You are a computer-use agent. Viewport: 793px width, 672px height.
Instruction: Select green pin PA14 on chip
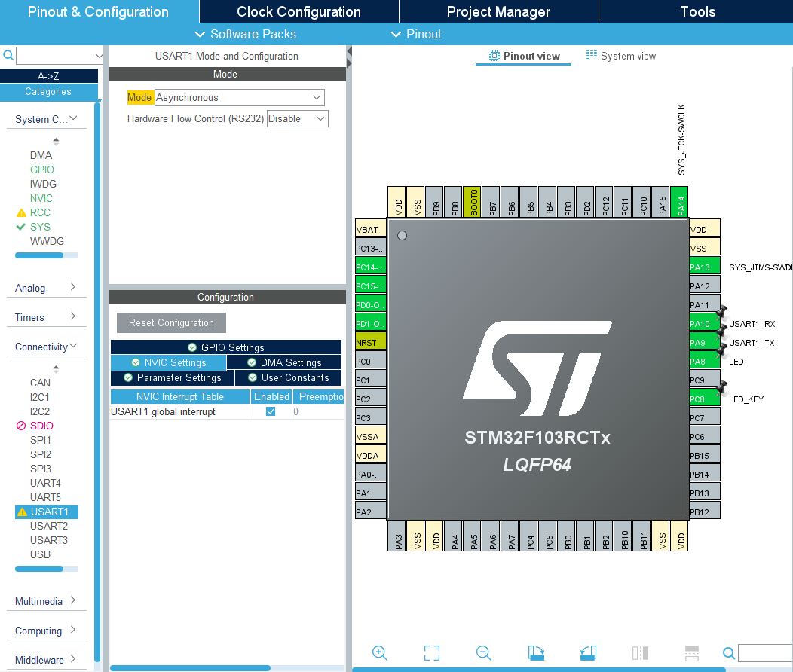pos(679,202)
